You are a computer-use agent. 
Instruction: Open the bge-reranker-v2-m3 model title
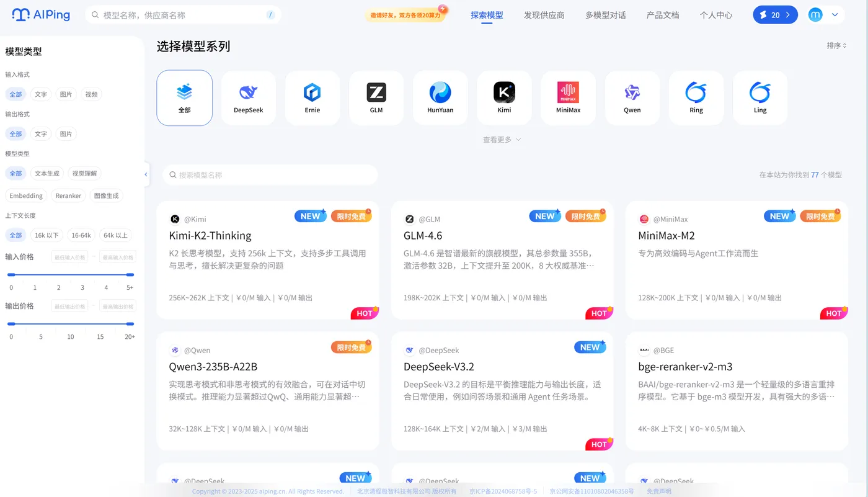(685, 367)
